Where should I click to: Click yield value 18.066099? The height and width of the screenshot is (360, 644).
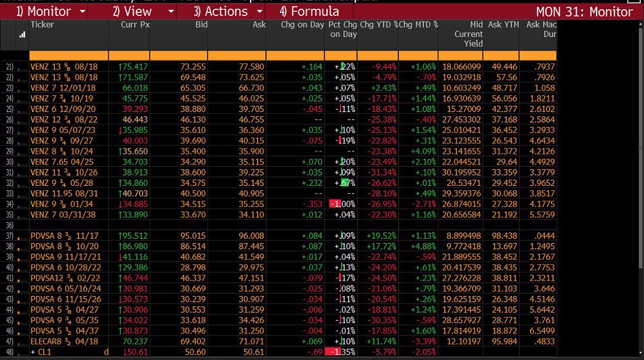[461, 67]
